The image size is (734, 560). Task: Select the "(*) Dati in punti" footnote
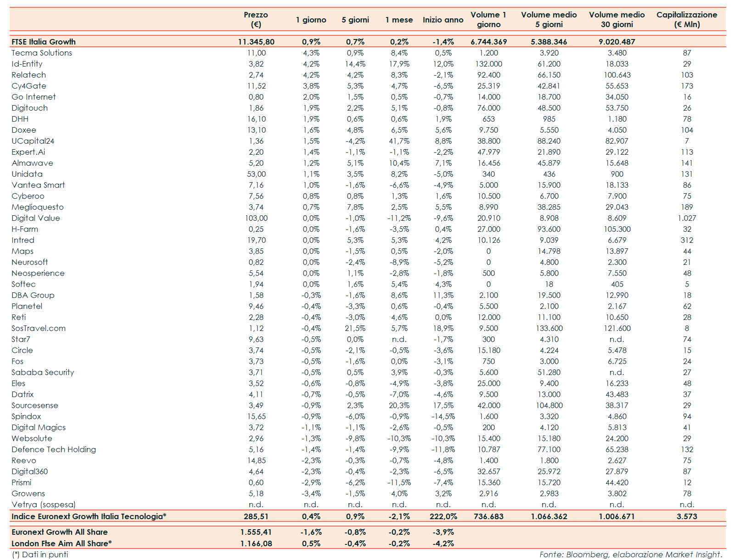[x=40, y=554]
